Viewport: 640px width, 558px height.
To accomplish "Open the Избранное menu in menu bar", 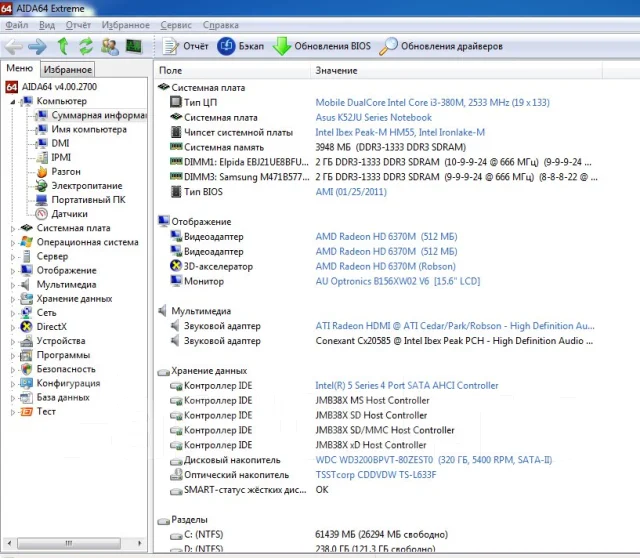I will [126, 25].
